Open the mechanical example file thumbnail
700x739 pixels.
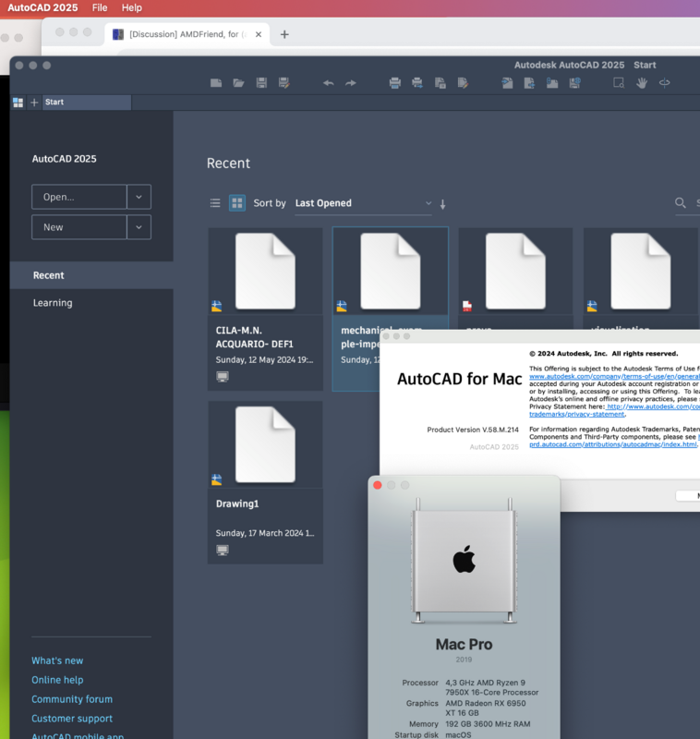[x=391, y=272]
